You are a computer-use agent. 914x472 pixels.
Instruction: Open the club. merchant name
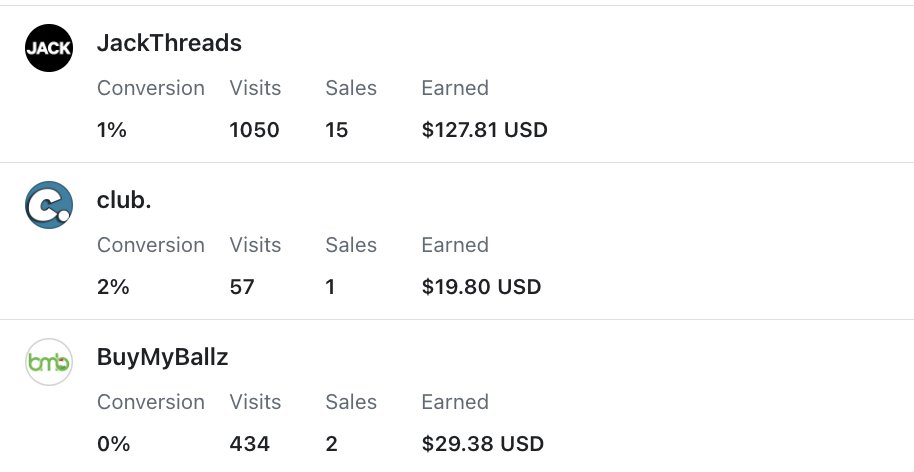point(124,200)
